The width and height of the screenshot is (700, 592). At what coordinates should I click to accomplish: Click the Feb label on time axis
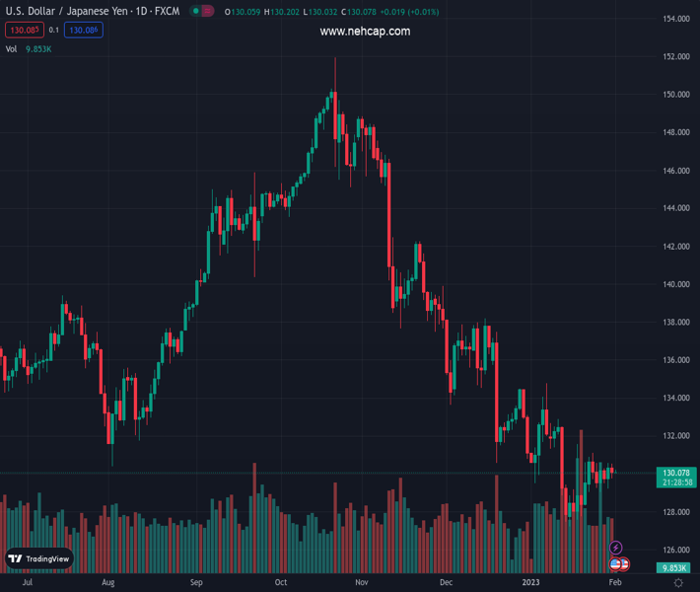(x=614, y=583)
